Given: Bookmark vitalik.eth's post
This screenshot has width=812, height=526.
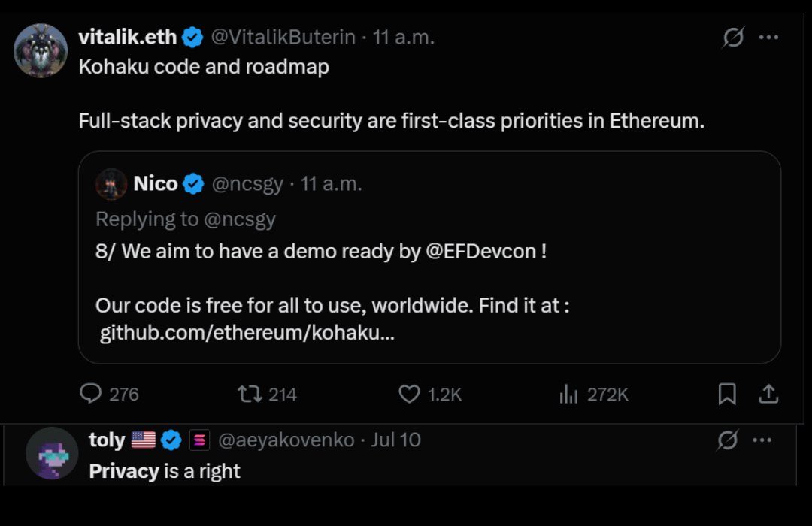Looking at the screenshot, I should pos(727,394).
